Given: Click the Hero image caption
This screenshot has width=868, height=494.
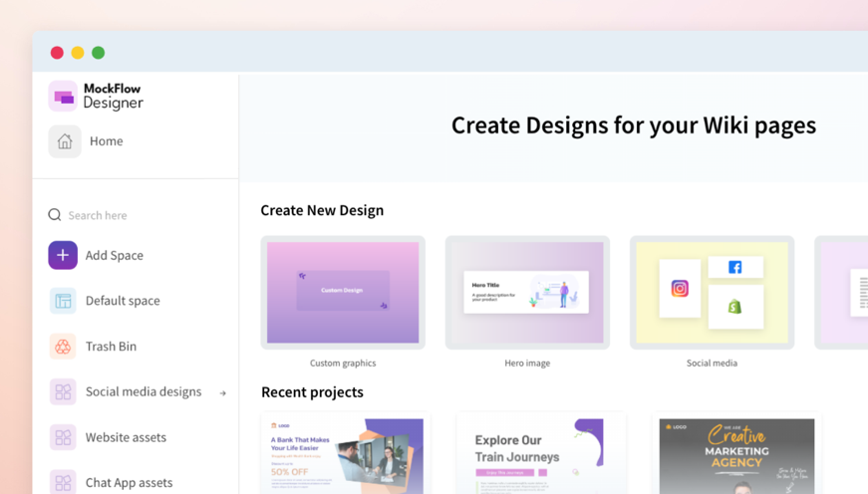Looking at the screenshot, I should (x=527, y=364).
